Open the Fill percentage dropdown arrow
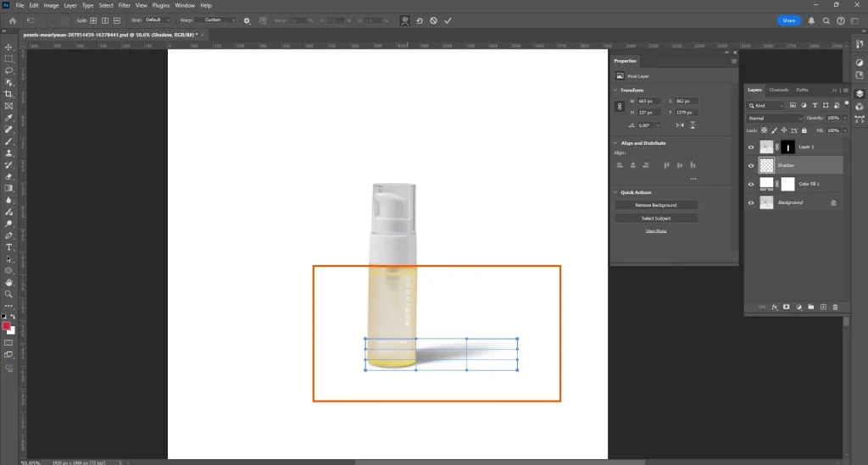Image resolution: width=868 pixels, height=465 pixels. click(x=845, y=130)
